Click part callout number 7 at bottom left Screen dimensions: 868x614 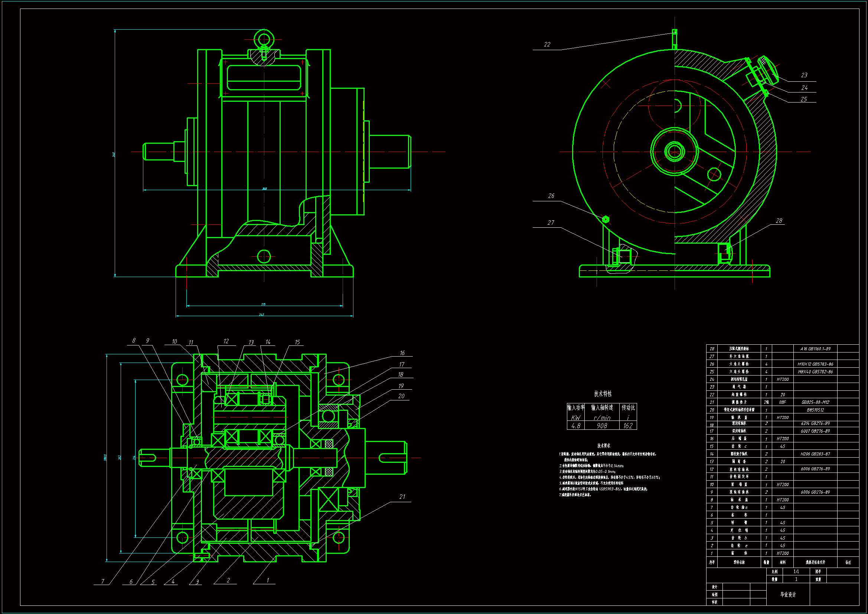click(102, 581)
